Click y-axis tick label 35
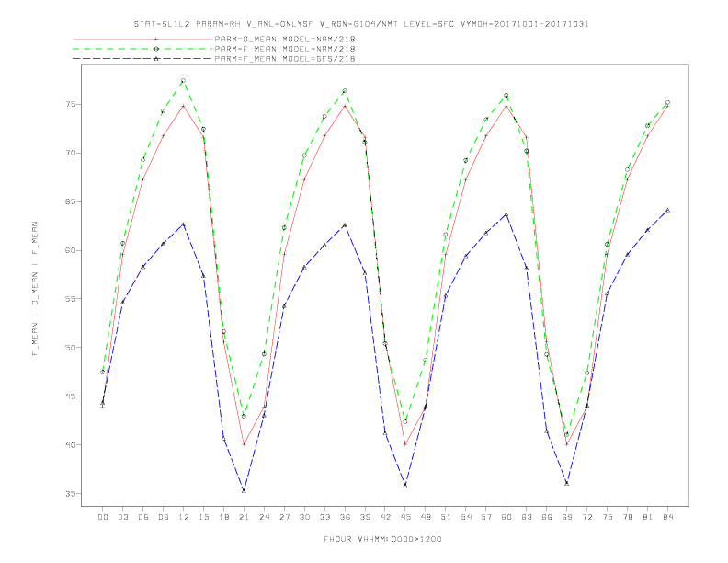 pos(71,493)
